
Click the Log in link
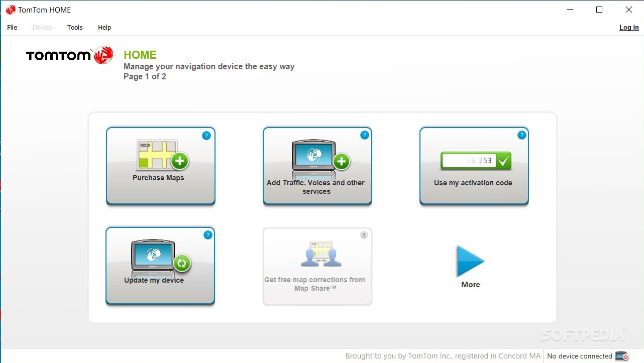pyautogui.click(x=629, y=28)
